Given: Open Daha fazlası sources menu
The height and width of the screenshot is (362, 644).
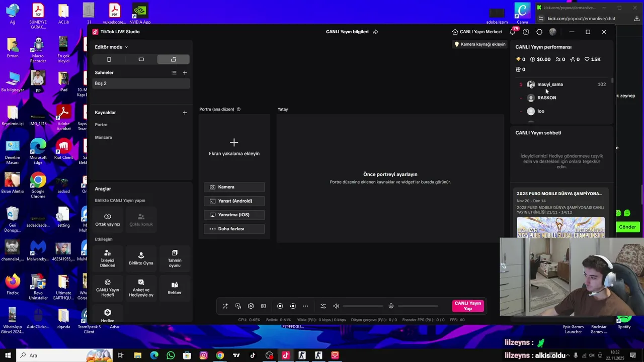Looking at the screenshot, I should pyautogui.click(x=234, y=229).
